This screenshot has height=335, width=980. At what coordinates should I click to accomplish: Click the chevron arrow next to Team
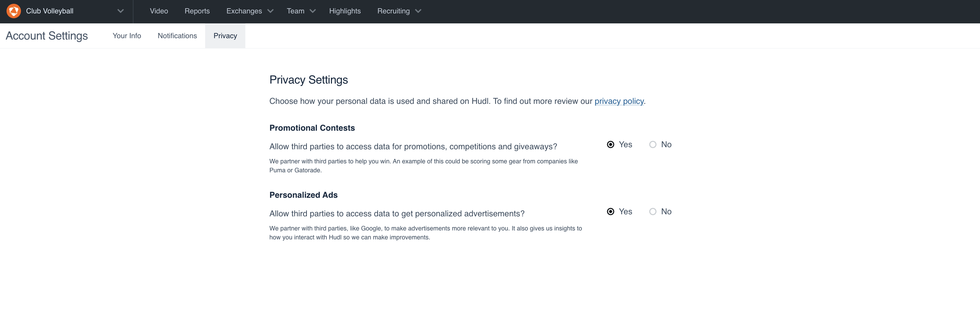click(x=313, y=11)
